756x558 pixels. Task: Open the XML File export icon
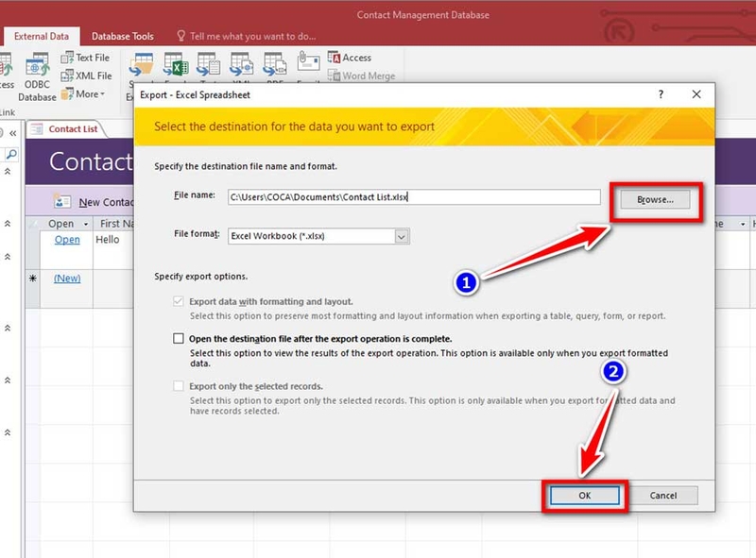[244, 64]
